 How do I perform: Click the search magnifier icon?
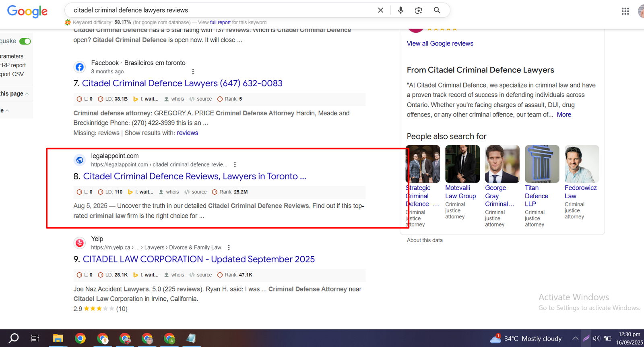click(437, 10)
